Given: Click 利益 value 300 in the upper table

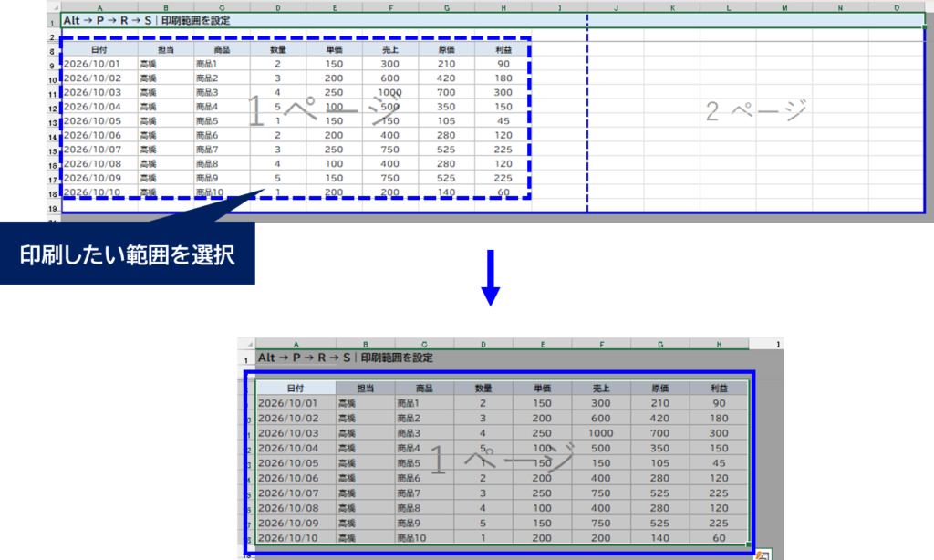Looking at the screenshot, I should (503, 92).
